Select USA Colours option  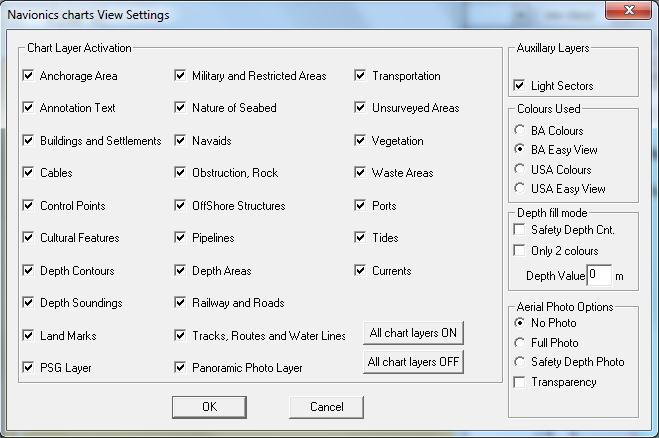click(x=519, y=169)
